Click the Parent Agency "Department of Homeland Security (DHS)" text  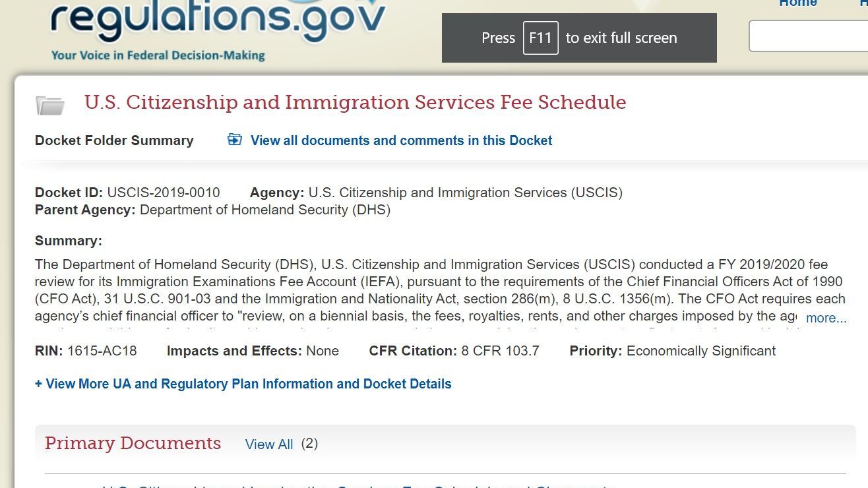[265, 210]
